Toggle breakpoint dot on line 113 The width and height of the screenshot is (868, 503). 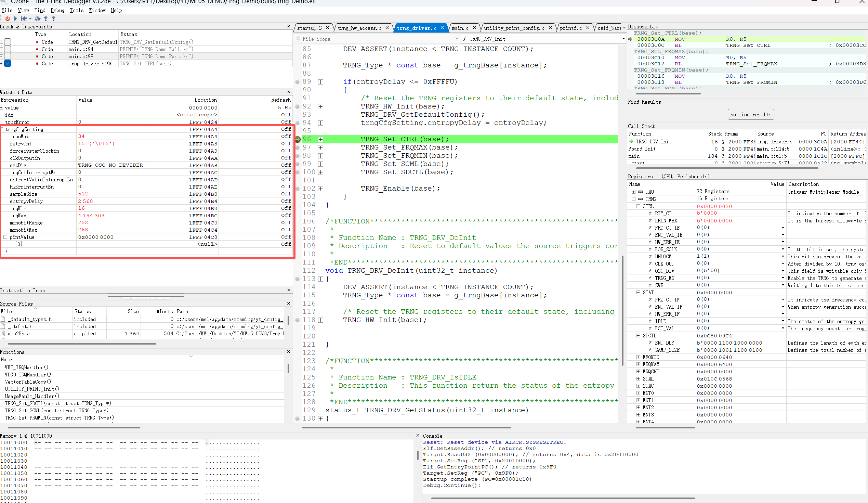(x=298, y=279)
